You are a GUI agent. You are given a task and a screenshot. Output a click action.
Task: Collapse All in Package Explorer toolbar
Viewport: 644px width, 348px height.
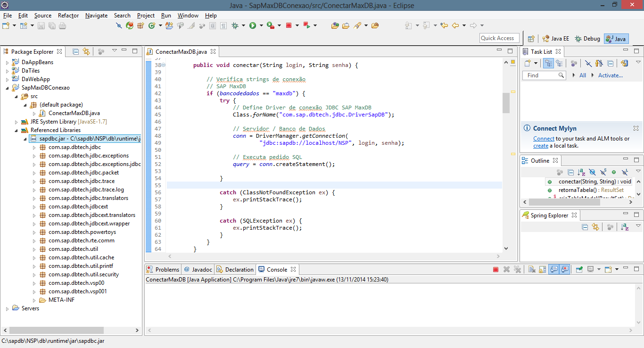tap(75, 51)
